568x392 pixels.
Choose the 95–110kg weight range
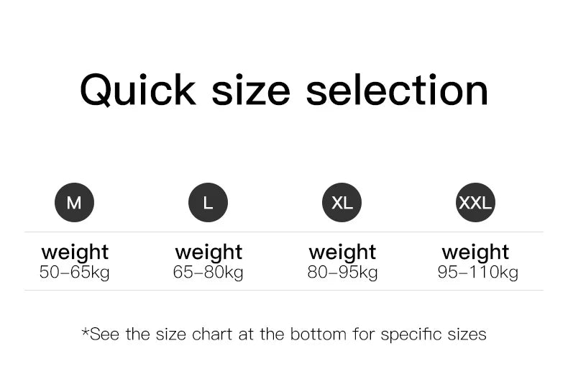(477, 273)
